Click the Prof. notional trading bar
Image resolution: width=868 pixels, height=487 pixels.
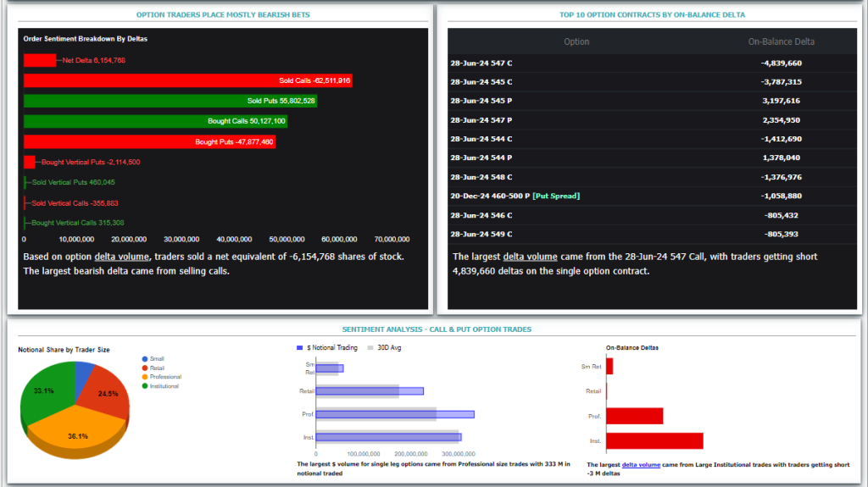tap(395, 414)
